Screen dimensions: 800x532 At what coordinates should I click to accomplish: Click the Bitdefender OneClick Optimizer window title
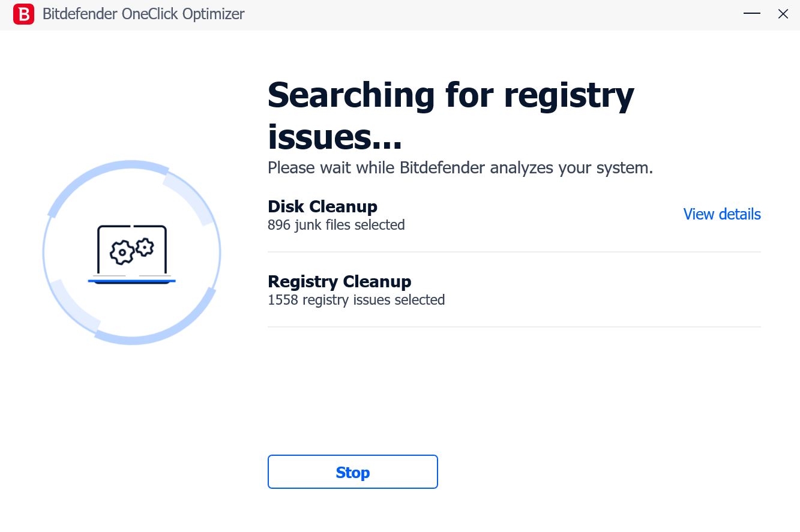pos(143,14)
